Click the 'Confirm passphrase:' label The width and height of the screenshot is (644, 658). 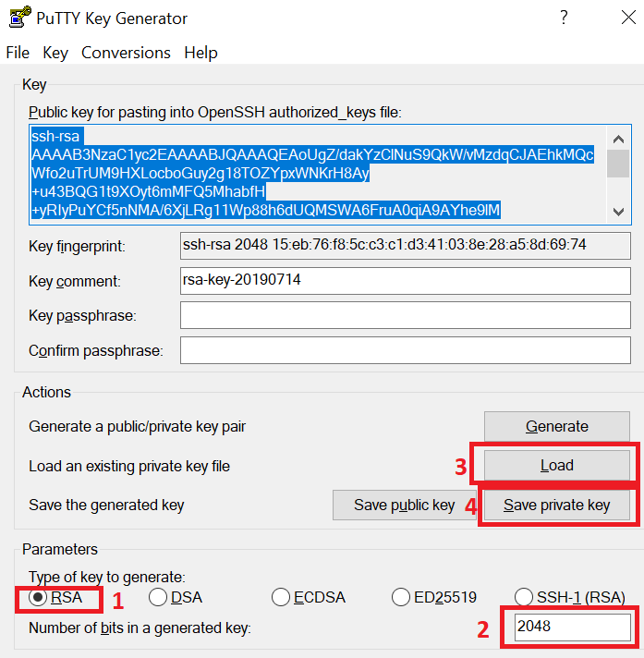tap(96, 350)
